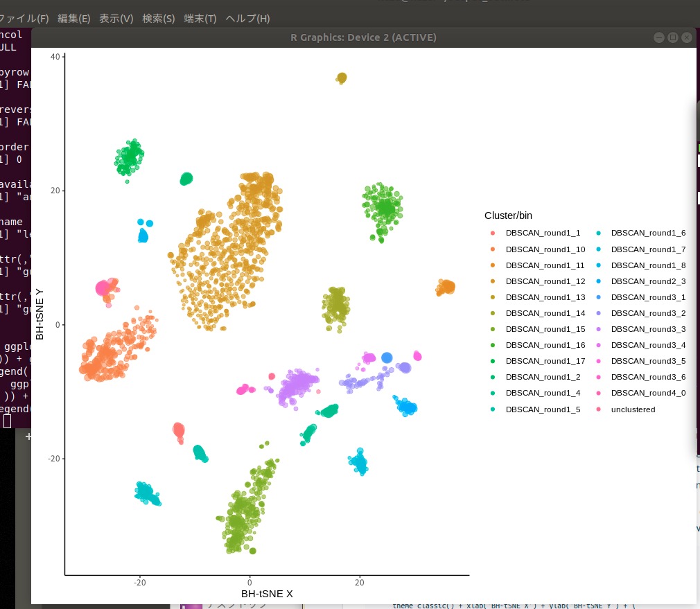Click the -20 tick label on X axis

click(x=140, y=582)
